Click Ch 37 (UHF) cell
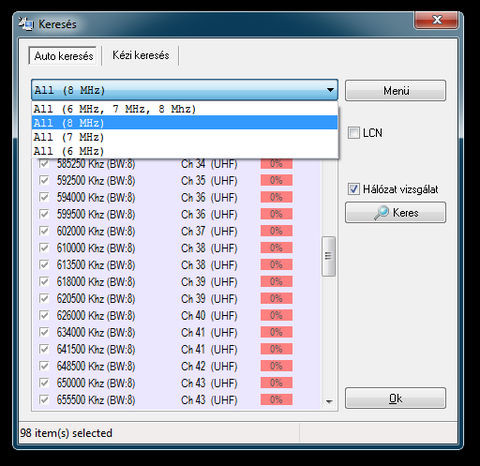Image resolution: width=480 pixels, height=466 pixels. click(x=209, y=231)
